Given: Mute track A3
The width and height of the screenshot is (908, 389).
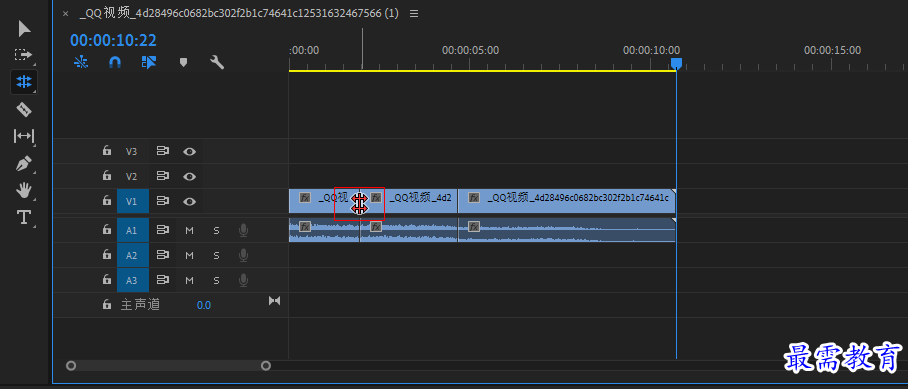Looking at the screenshot, I should coord(189,280).
